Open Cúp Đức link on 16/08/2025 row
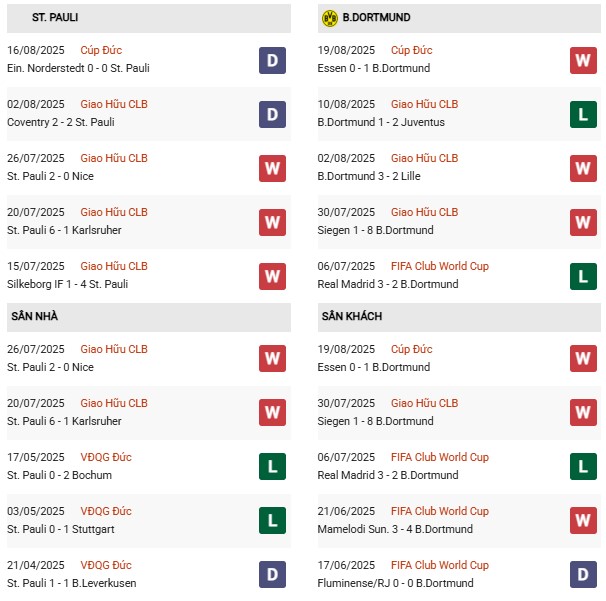 click(x=102, y=50)
